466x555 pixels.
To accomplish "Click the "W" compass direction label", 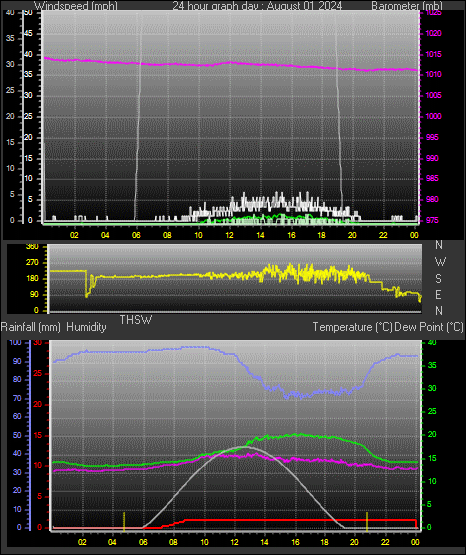I will click(x=440, y=262).
